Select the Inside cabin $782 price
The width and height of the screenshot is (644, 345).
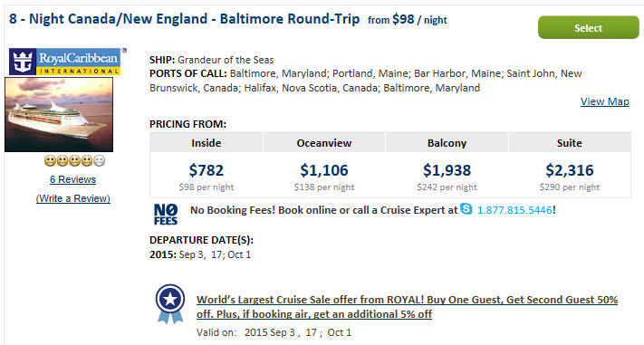pyautogui.click(x=207, y=170)
